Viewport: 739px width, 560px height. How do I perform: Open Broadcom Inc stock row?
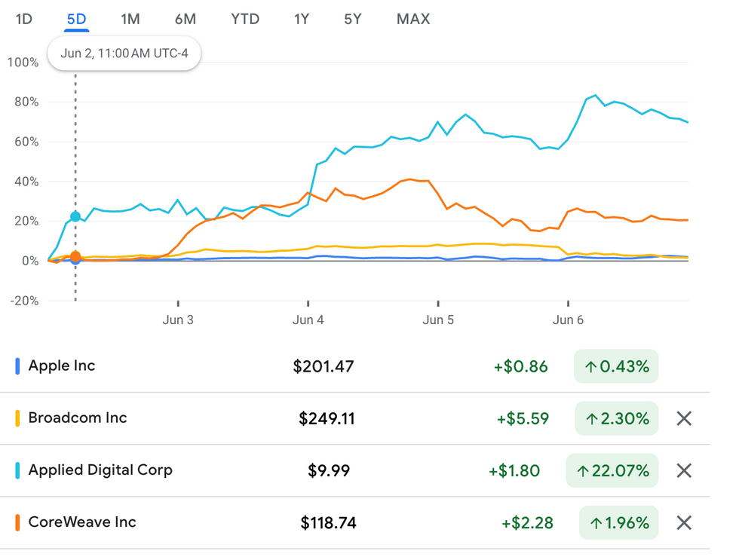[x=77, y=418]
